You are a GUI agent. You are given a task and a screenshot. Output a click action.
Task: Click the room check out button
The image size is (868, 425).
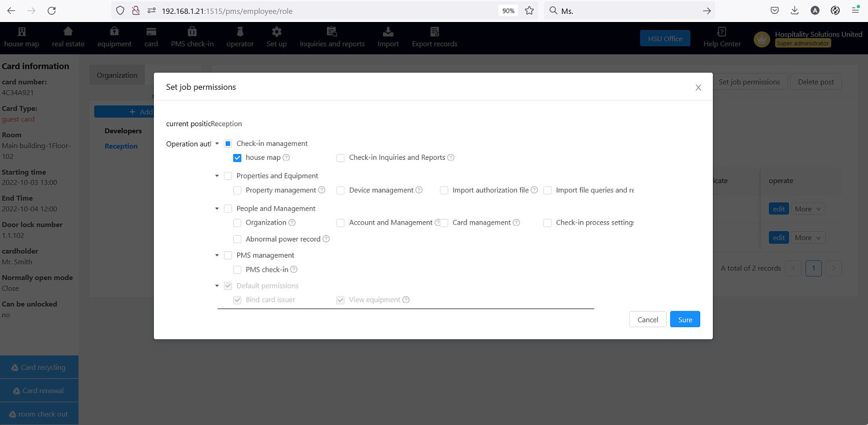(39, 414)
